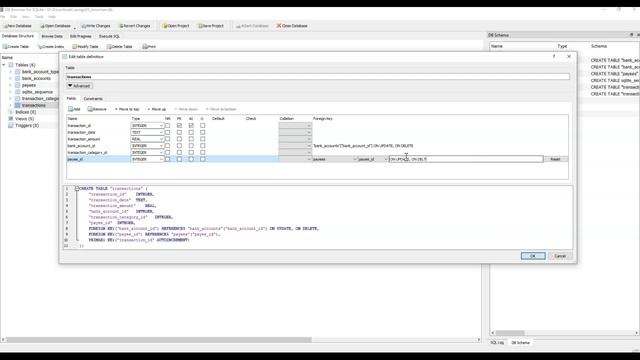Click the Create Index icon

40,47
